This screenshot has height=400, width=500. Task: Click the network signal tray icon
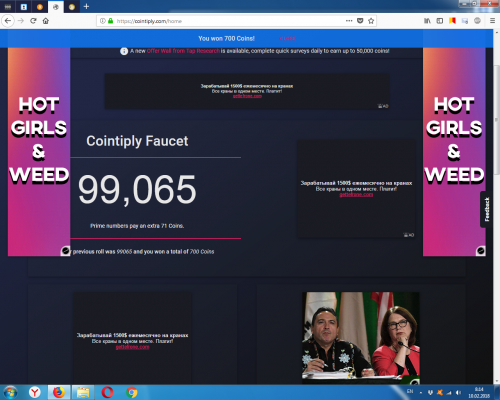[x=449, y=393]
